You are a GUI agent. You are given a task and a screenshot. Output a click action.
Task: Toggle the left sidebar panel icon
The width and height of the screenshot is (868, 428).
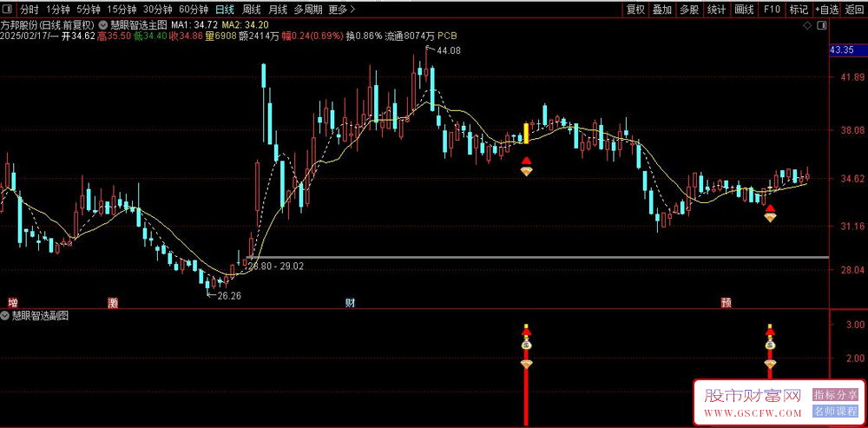(9, 9)
